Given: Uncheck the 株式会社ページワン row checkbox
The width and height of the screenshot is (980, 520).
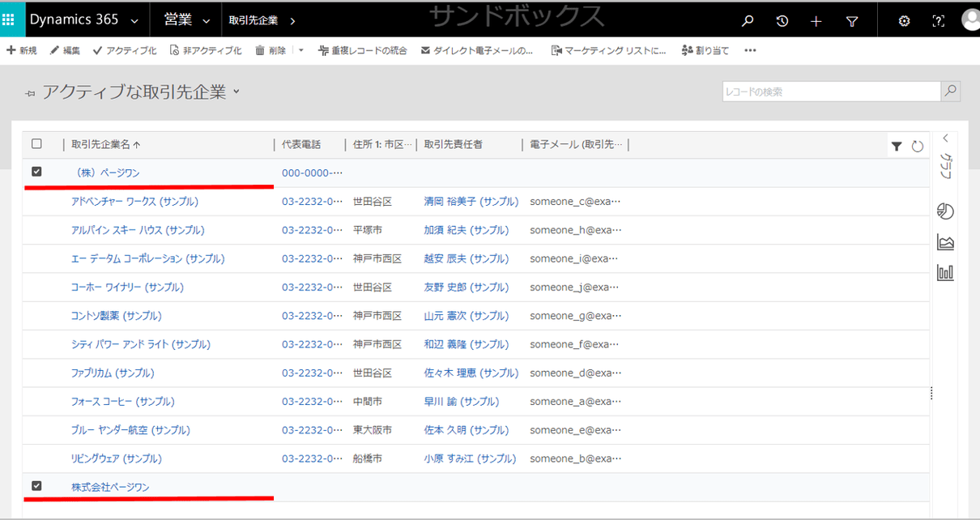Looking at the screenshot, I should click(36, 486).
